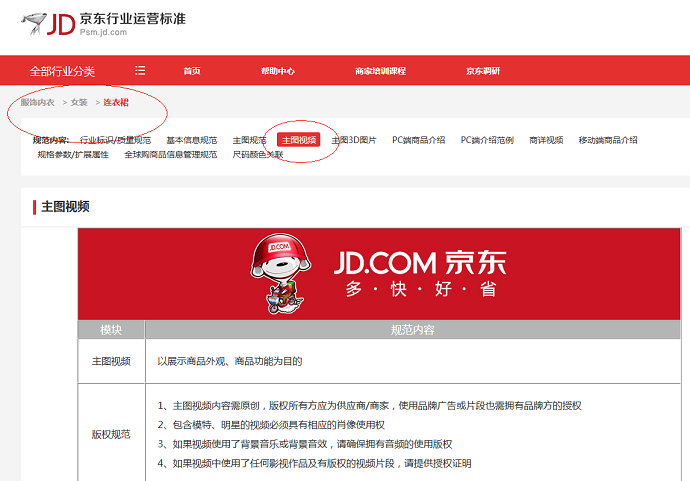Click the JD.COM 京东 red banner image
The height and width of the screenshot is (481, 690).
click(379, 274)
